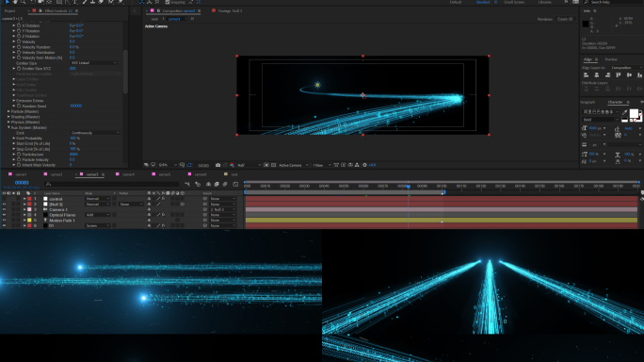Click the Small Screen workspace button

(514, 2)
